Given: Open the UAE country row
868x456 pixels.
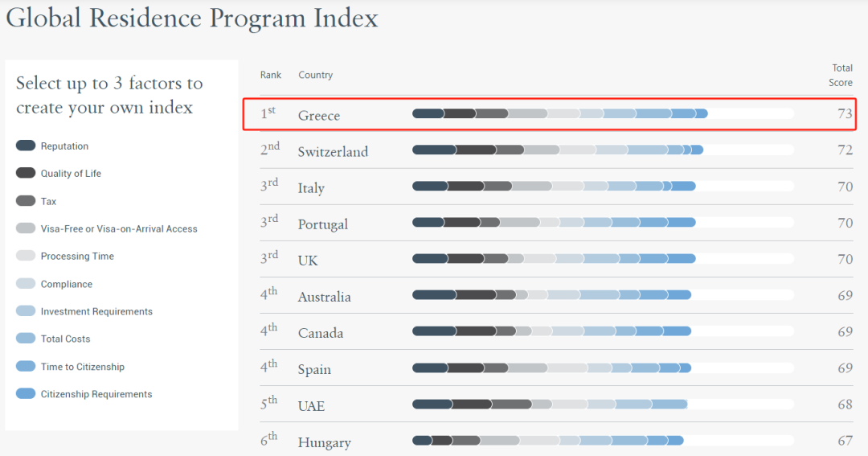Looking at the screenshot, I should point(556,404).
